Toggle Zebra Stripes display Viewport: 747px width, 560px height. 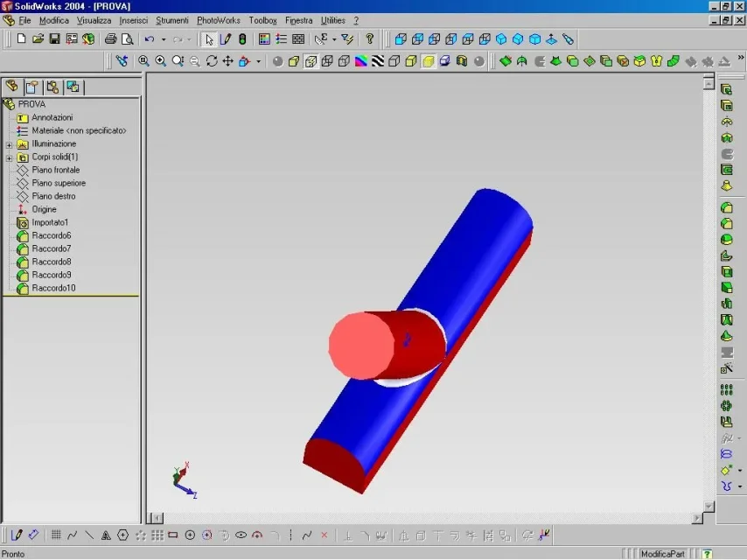pyautogui.click(x=378, y=61)
